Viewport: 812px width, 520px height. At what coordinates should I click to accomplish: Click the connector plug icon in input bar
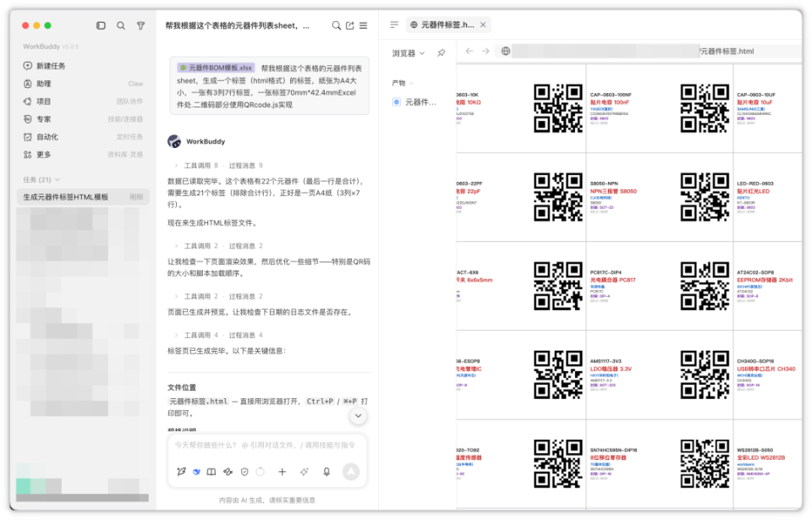click(228, 471)
